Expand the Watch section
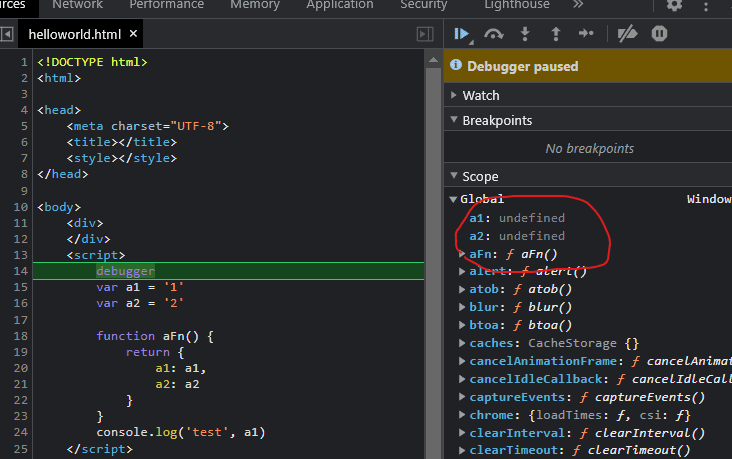The height and width of the screenshot is (459, 732). (481, 95)
